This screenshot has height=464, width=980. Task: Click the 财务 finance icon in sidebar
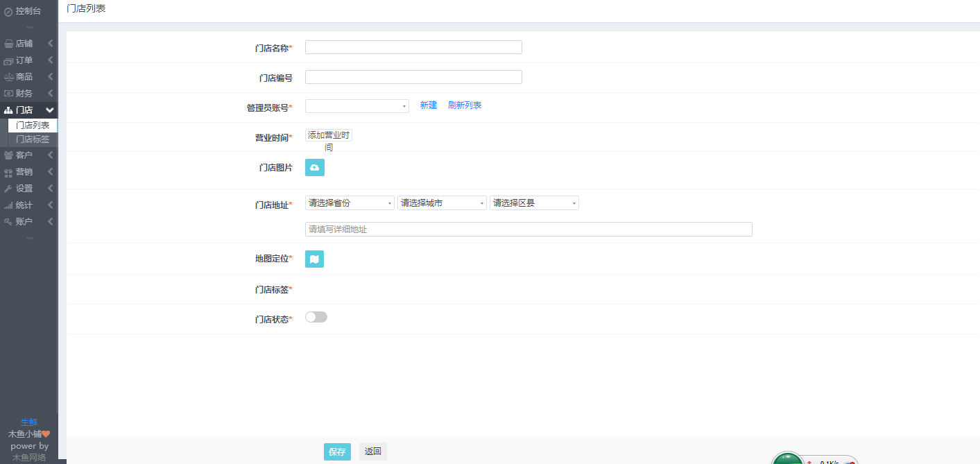coord(8,94)
